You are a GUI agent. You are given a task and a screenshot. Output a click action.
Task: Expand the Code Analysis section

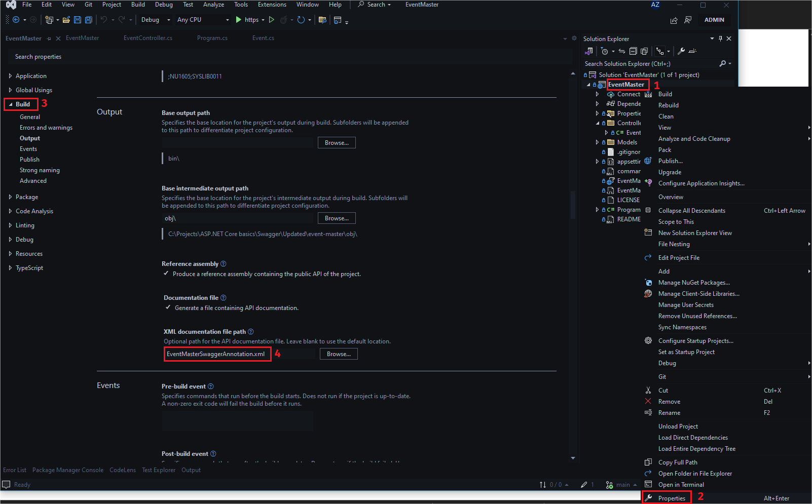[10, 211]
